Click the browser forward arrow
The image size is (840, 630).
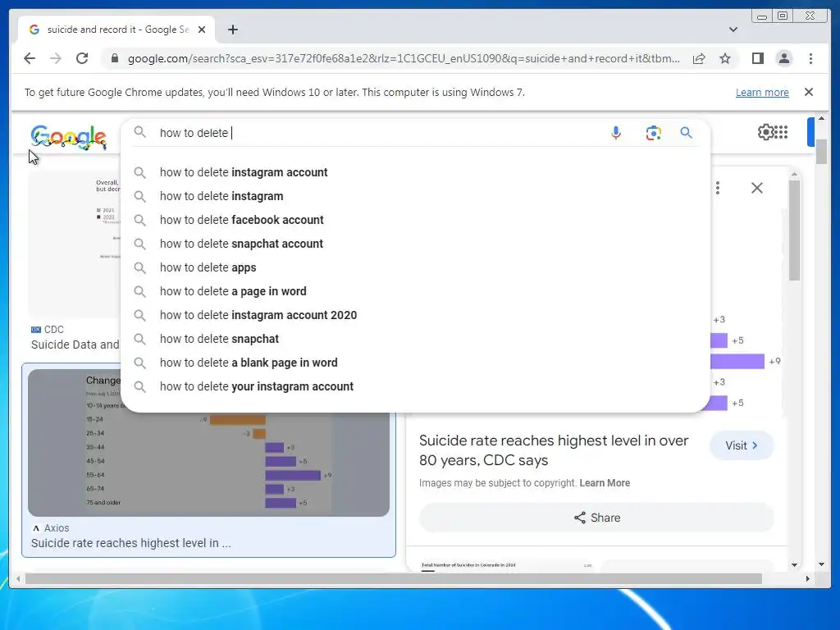pos(56,58)
